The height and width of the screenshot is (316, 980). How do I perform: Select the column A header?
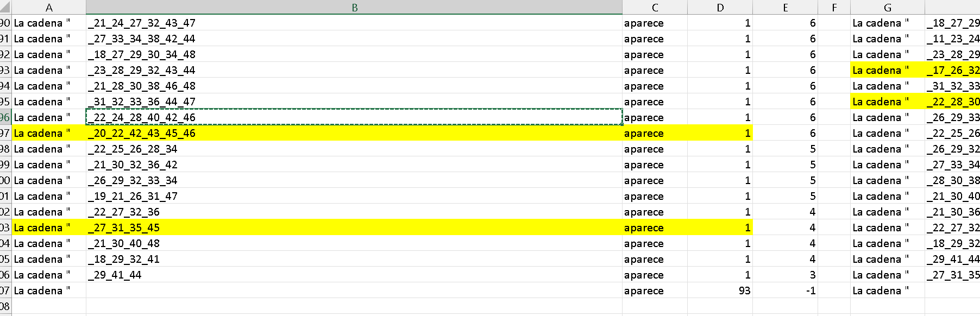tap(49, 8)
